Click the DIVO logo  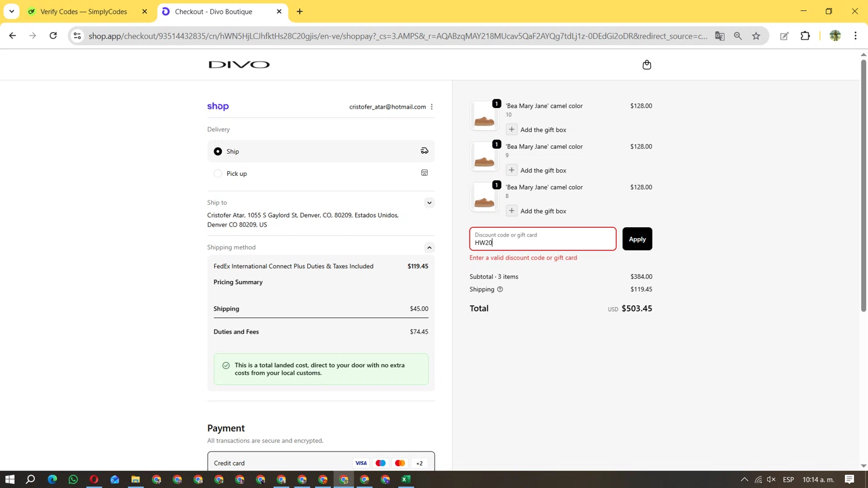(239, 65)
